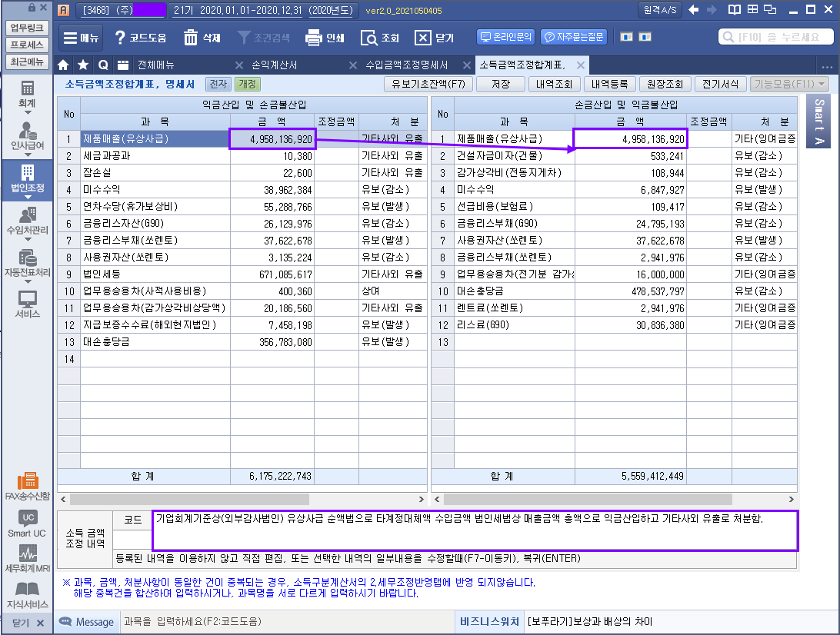Click the 내역조회 button
This screenshot has height=635, width=840.
tap(554, 84)
